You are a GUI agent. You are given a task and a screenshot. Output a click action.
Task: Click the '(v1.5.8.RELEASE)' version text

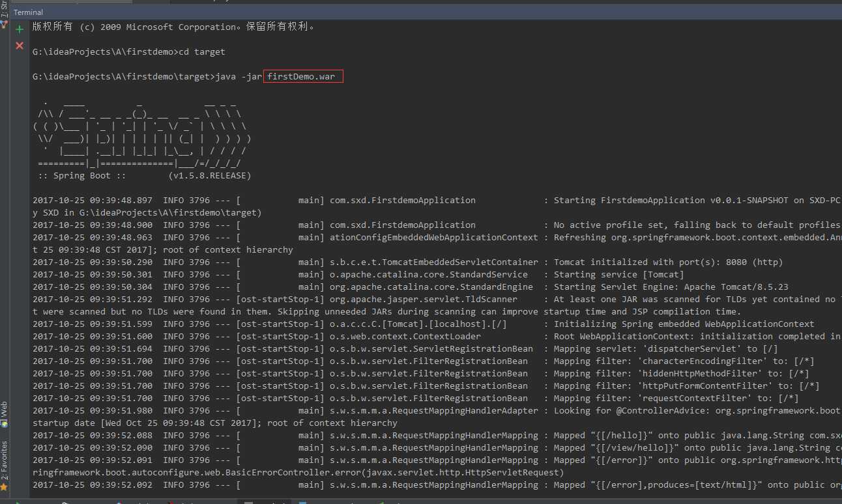point(209,176)
